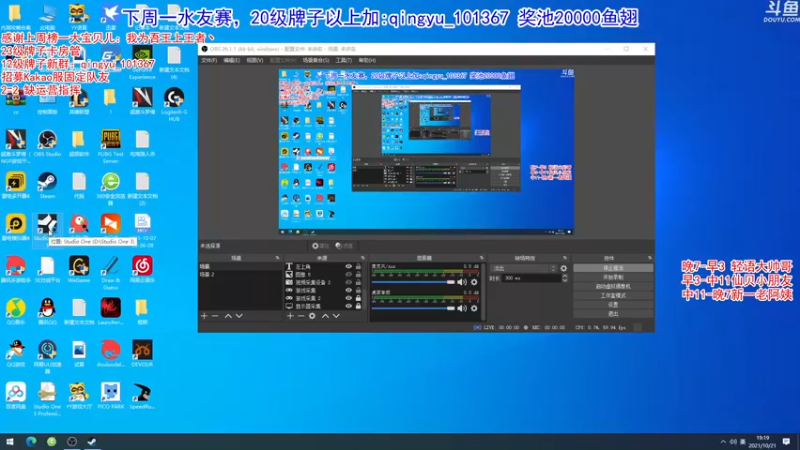Open GeForce Experience desktop shortcut

point(142,62)
